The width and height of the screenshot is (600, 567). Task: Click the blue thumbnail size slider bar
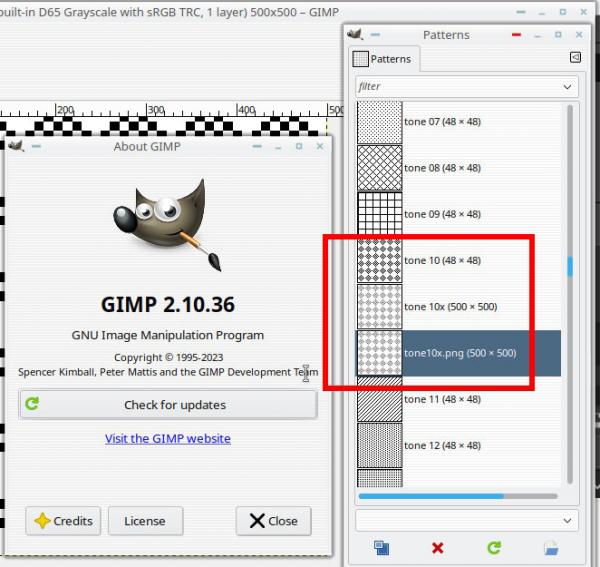point(458,496)
